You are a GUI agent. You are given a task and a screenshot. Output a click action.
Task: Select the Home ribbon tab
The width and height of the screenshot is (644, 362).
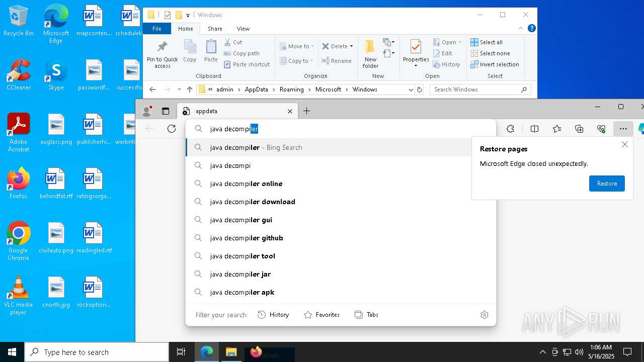pos(185,29)
